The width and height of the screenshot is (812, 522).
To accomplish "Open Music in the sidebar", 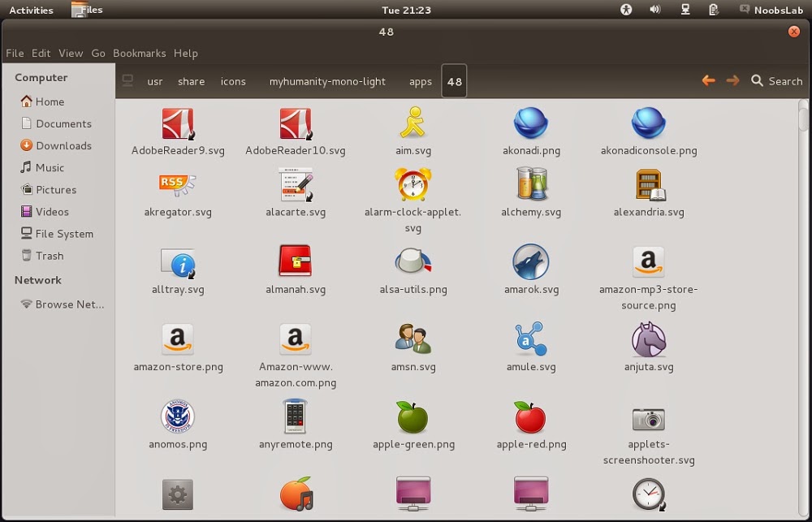I will pyautogui.click(x=42, y=168).
